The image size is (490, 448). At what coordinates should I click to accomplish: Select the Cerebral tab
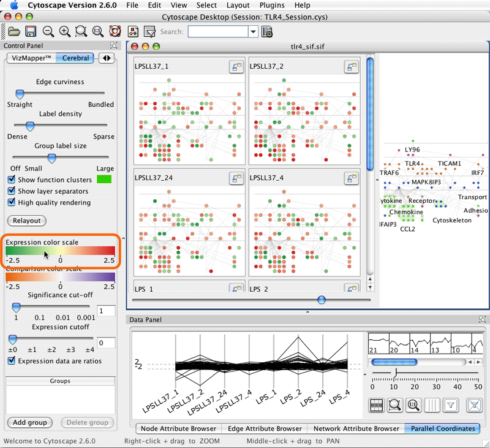click(x=75, y=58)
